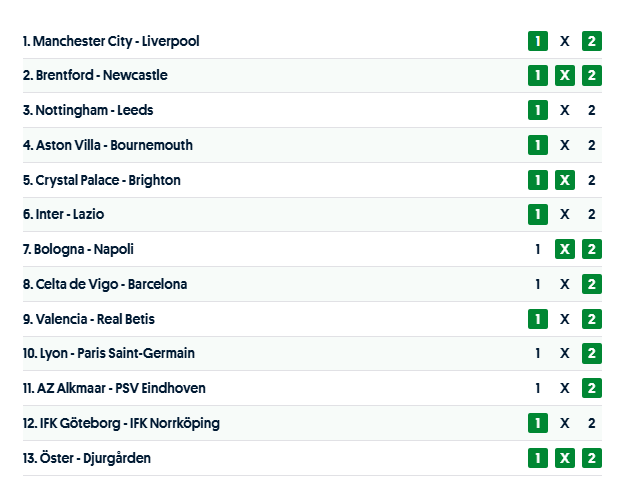The width and height of the screenshot is (628, 488).
Task: Click the Manchester City - Liverpool match row
Action: (111, 41)
